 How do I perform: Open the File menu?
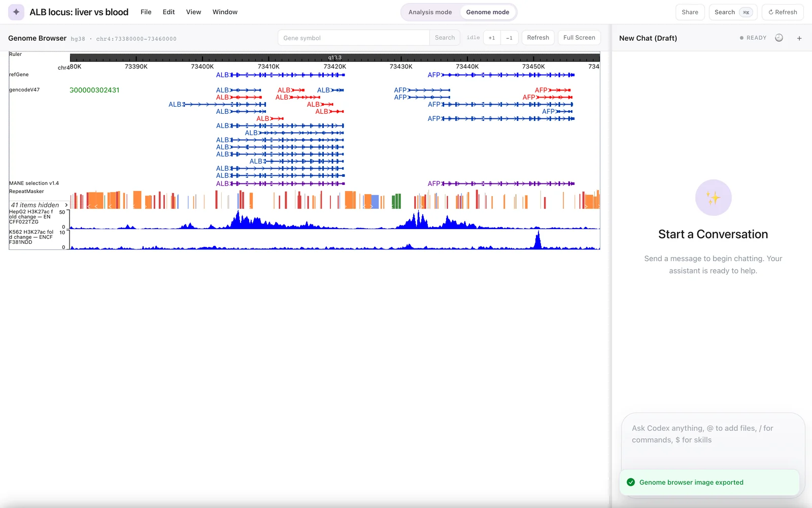tap(146, 12)
